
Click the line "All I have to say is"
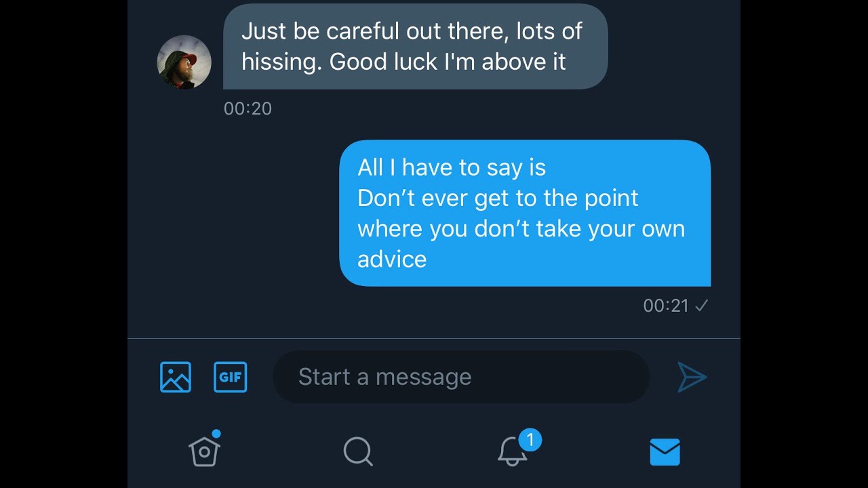click(452, 167)
